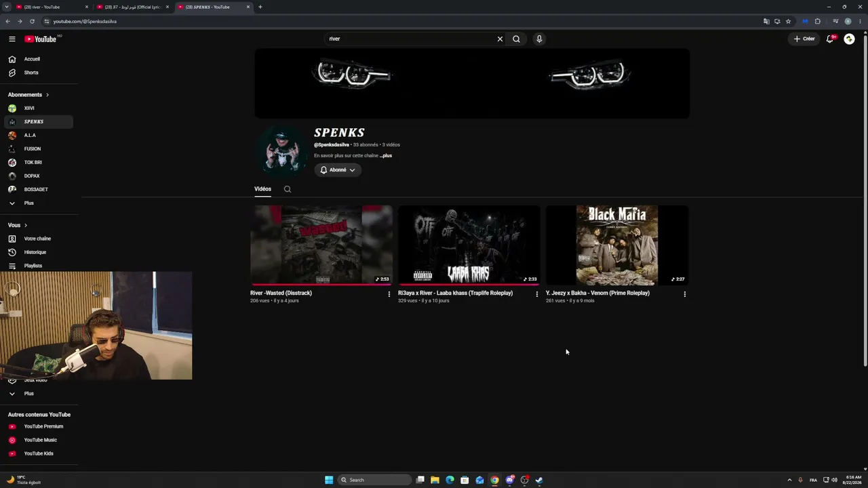The height and width of the screenshot is (488, 868).
Task: Play River -Wasted (Disstrack) thumbnail
Action: (321, 245)
